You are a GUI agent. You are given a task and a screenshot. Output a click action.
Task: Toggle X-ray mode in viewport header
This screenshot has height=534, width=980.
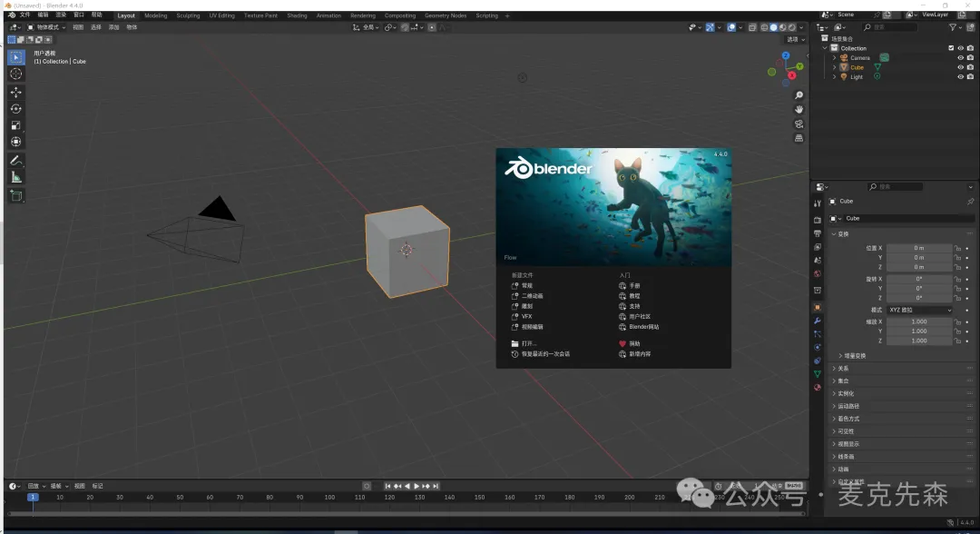(752, 27)
